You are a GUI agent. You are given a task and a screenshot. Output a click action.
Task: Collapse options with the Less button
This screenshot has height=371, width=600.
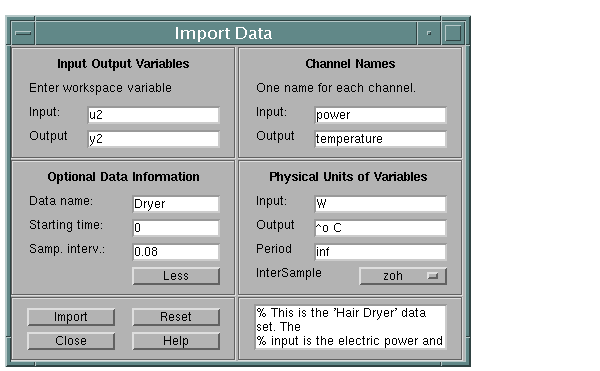176,276
